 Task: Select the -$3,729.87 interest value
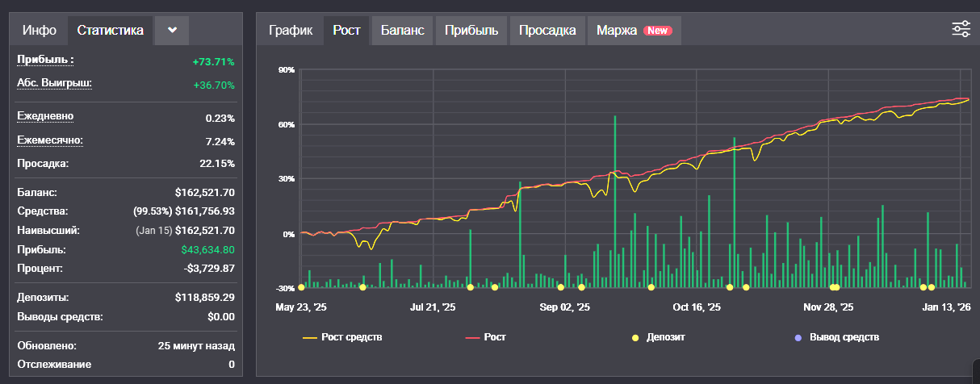click(x=209, y=268)
